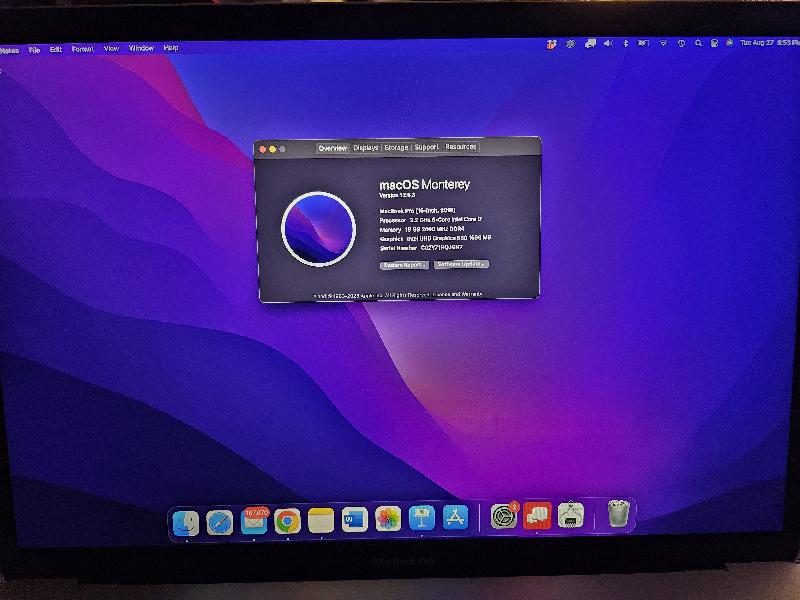Open the Trash in the Dock
The height and width of the screenshot is (600, 800).
[x=618, y=513]
